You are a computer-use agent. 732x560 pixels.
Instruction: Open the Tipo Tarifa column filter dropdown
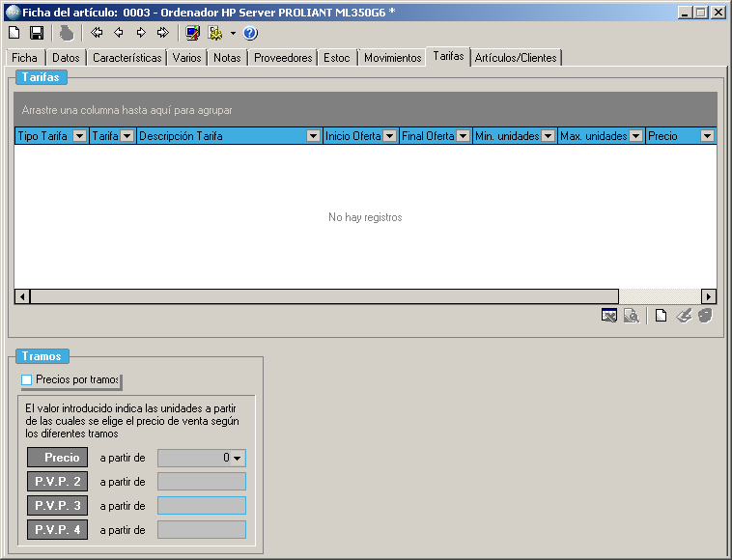tap(79, 136)
